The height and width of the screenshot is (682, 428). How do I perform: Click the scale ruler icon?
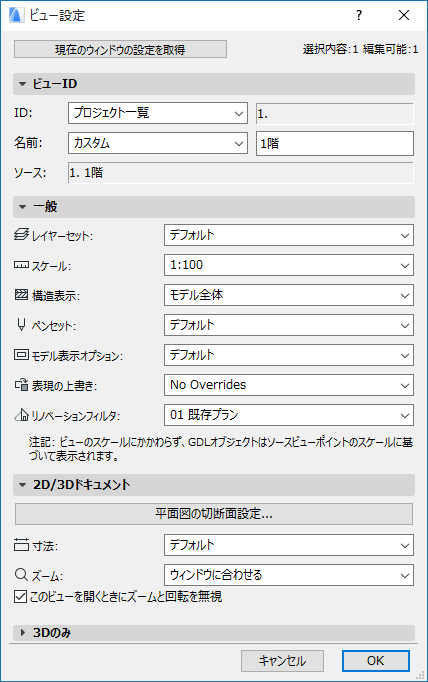pyautogui.click(x=21, y=265)
